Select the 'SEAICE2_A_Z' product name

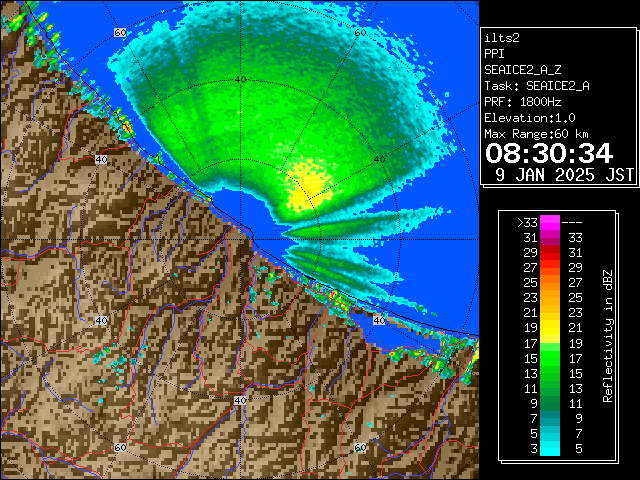click(x=522, y=70)
